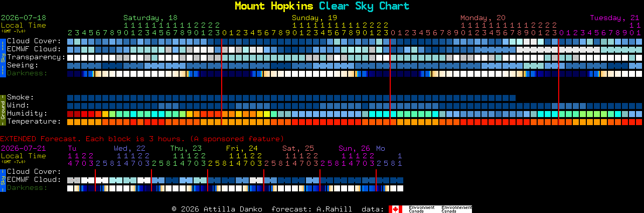The height and width of the screenshot is (213, 644).
Task: Select the Mo heading in extended forecast
Action: 381,148
